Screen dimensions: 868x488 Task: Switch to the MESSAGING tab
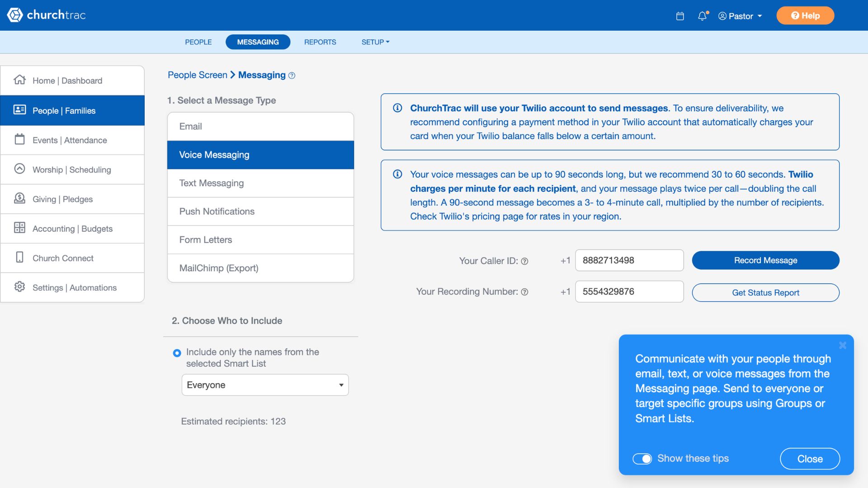(x=258, y=42)
